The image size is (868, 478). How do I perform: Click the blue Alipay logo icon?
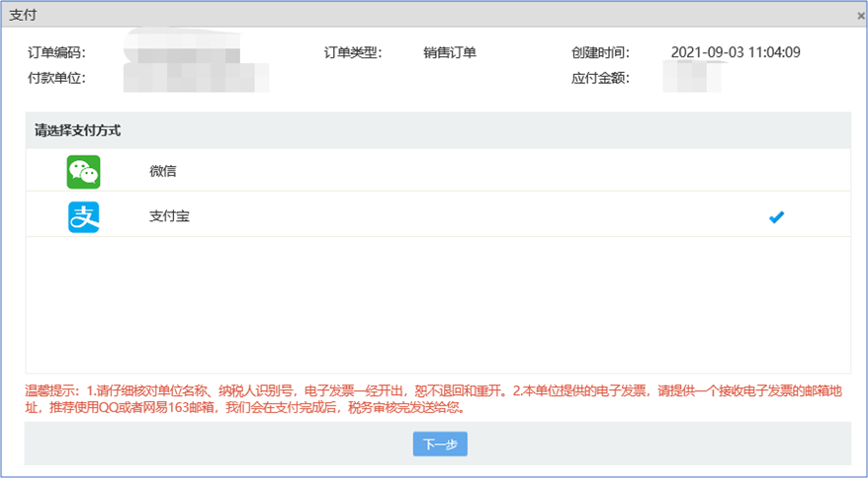[x=83, y=216]
